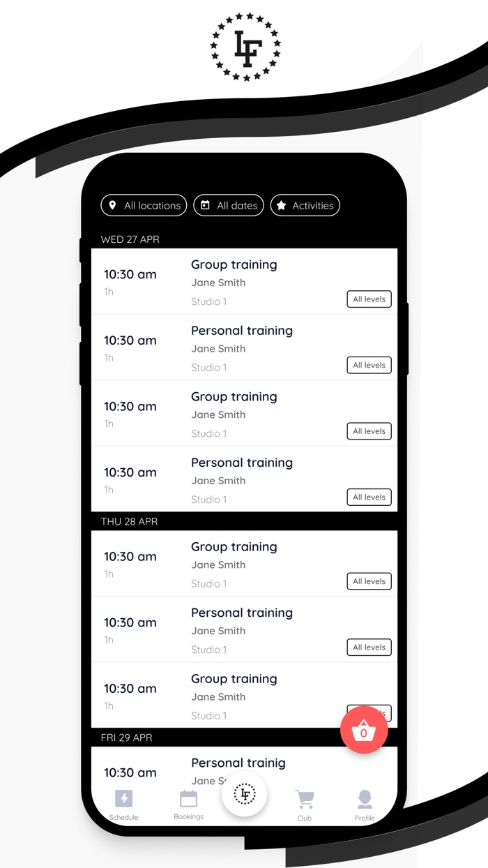Tap All levels on first Thursday class
The width and height of the screenshot is (488, 868).
369,581
